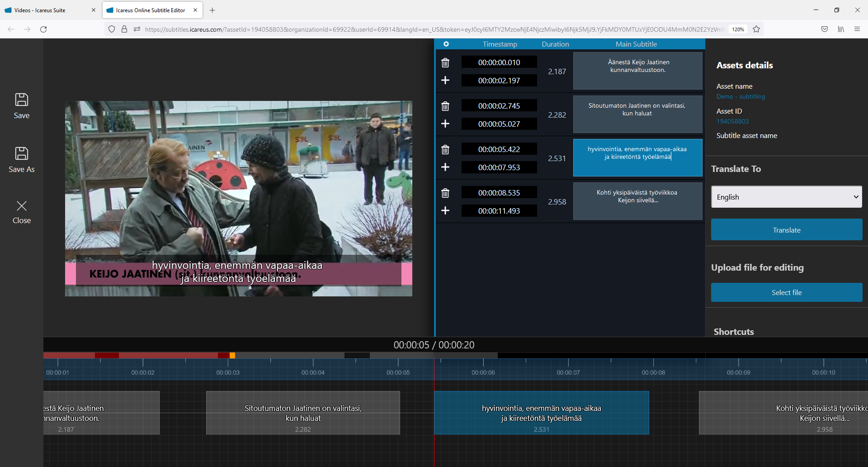This screenshot has height=467, width=868.
Task: Close the subtitle editor via X icon
Action: [x=21, y=206]
